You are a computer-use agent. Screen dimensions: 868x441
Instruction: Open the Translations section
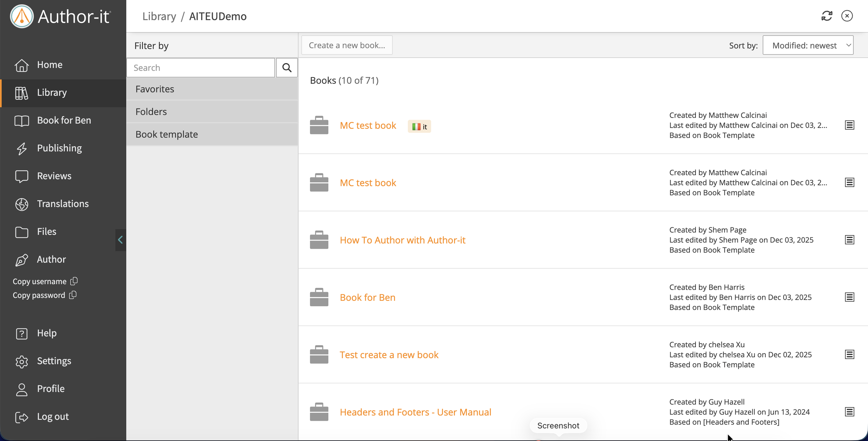tap(63, 204)
